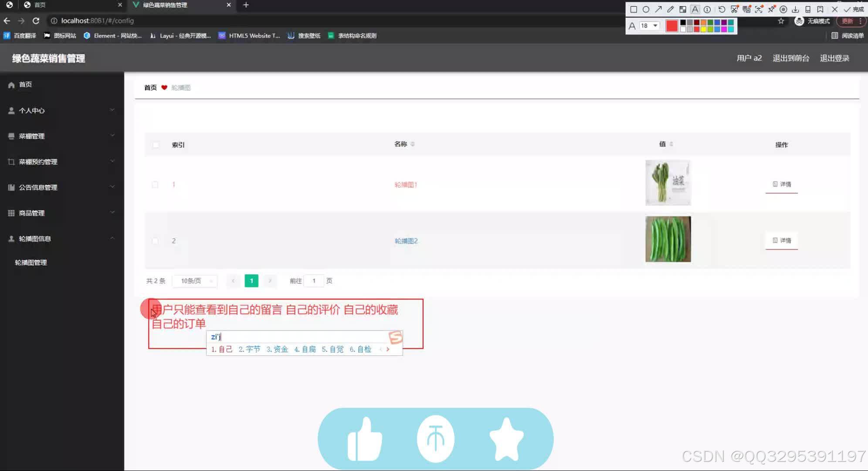The width and height of the screenshot is (868, 471).
Task: Collapse the 轮播图信息 sidebar menu
Action: point(62,239)
